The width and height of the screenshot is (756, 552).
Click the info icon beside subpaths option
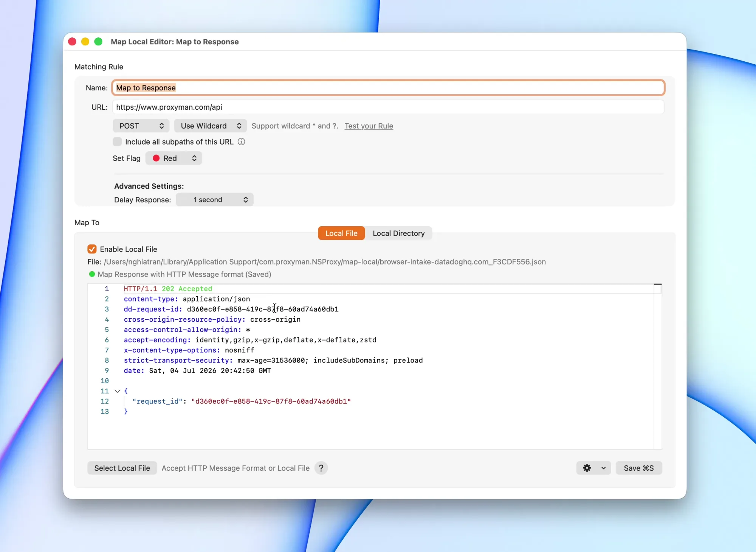tap(241, 141)
